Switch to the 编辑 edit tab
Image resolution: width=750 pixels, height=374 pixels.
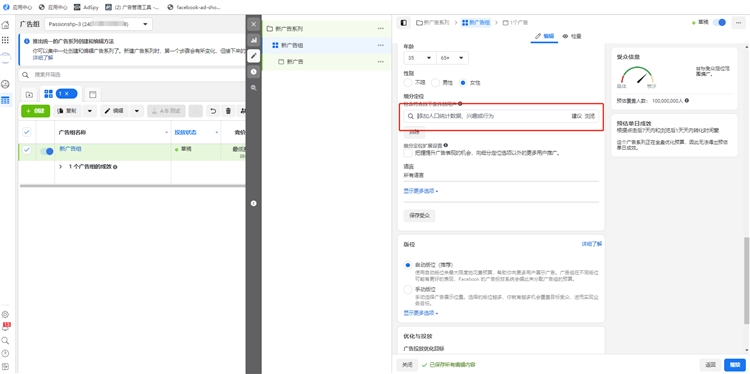tap(544, 36)
